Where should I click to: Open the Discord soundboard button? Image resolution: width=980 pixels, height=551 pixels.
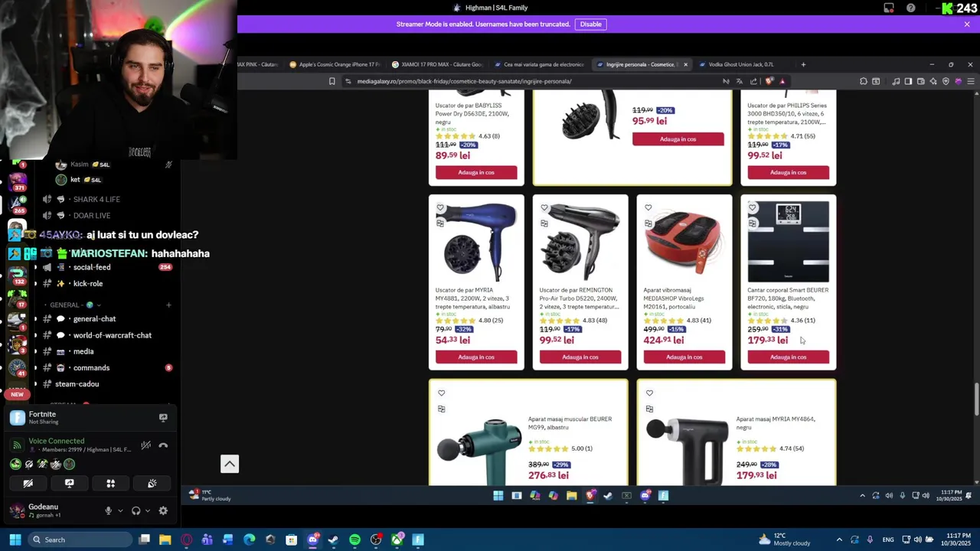(152, 484)
